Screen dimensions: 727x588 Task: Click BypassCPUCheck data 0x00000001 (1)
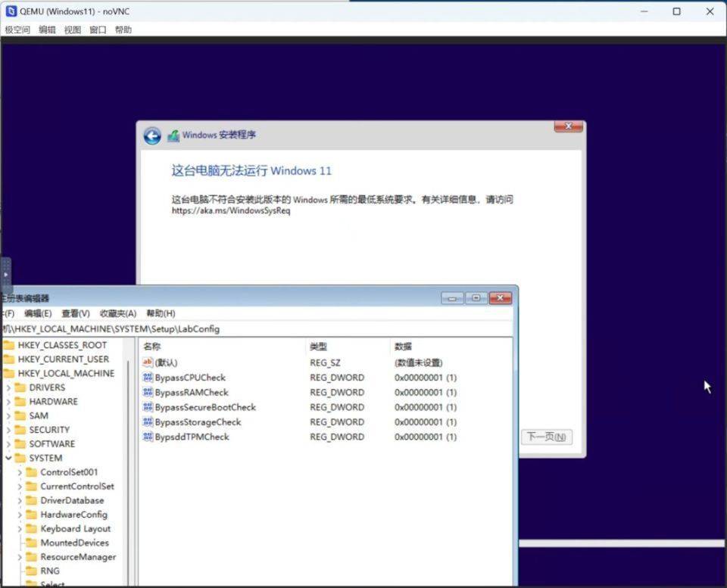click(x=426, y=378)
